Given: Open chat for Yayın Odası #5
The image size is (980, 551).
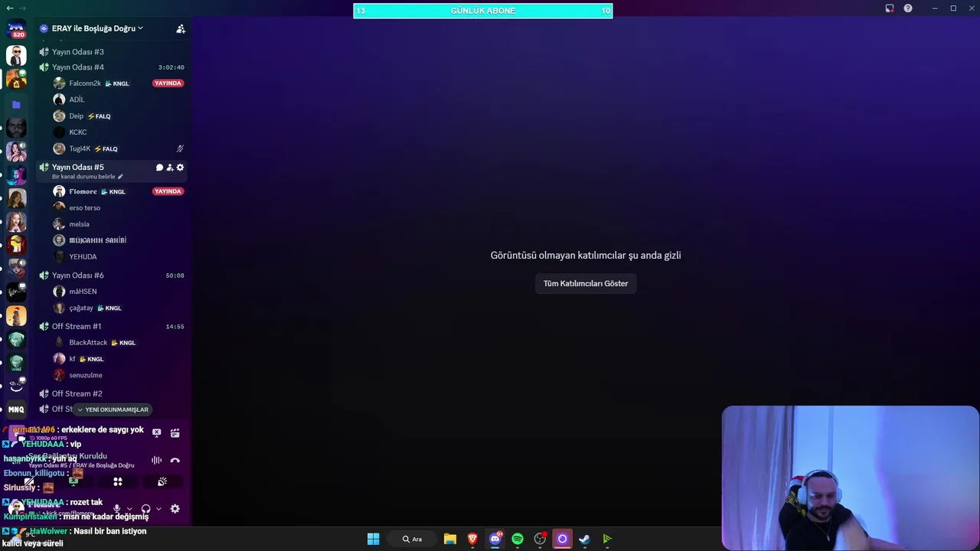Looking at the screenshot, I should click(x=159, y=168).
